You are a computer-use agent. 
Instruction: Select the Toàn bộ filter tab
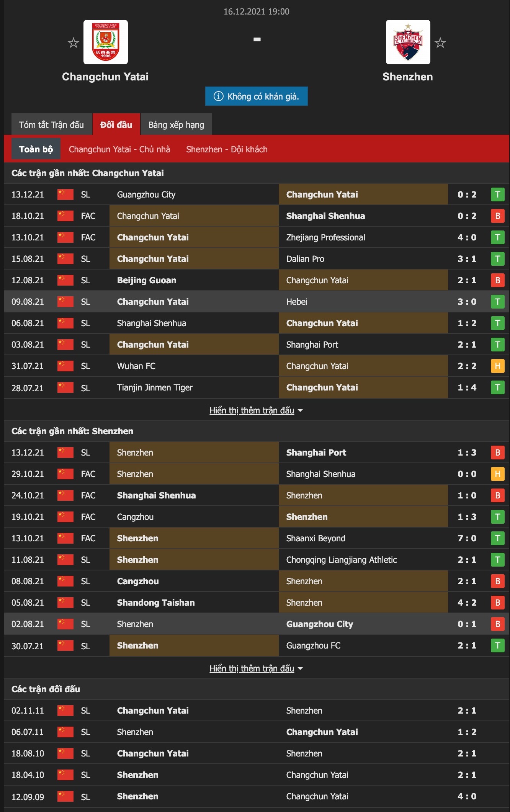point(36,149)
